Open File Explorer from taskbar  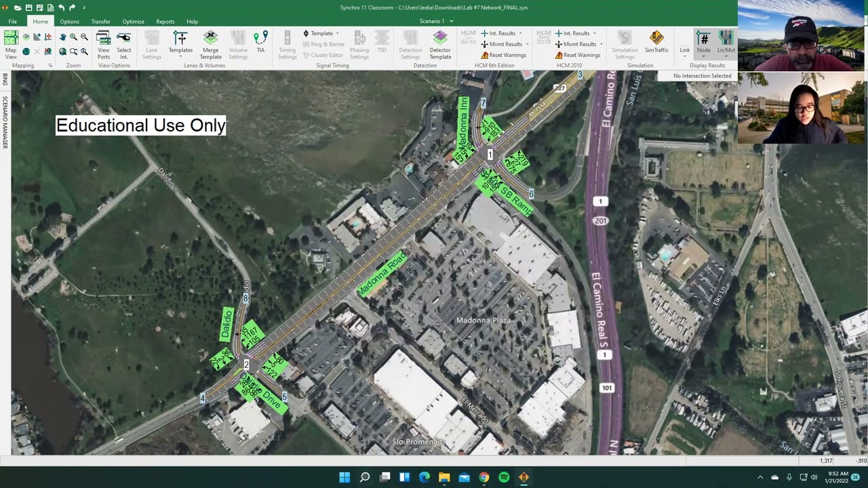pos(444,477)
